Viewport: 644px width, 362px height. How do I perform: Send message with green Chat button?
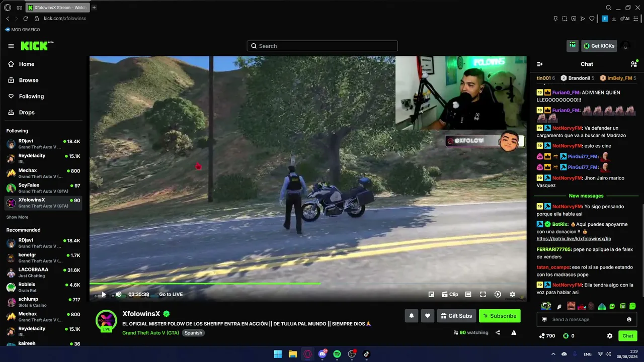tap(628, 336)
